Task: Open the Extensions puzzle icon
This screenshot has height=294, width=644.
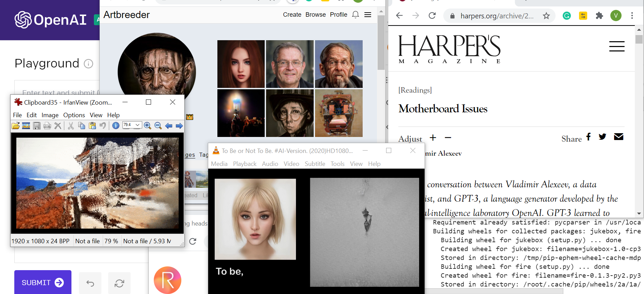Action: [599, 16]
